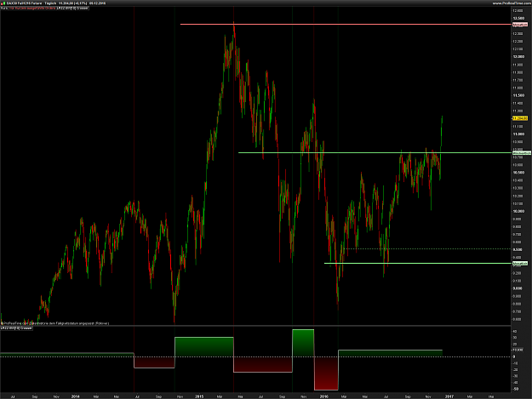The image size is (532, 399).
Task: Select the green Wöchentlich label on price axis
Action: click(x=522, y=153)
